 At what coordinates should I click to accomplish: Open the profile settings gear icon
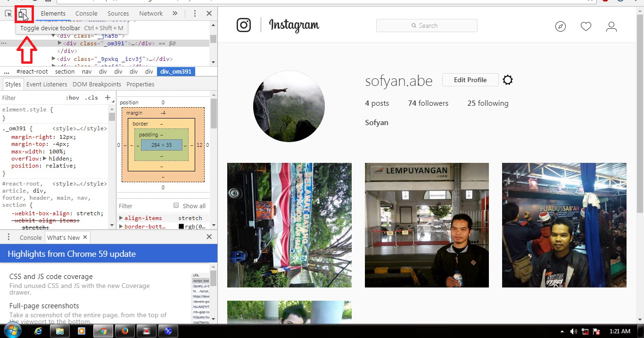(508, 80)
